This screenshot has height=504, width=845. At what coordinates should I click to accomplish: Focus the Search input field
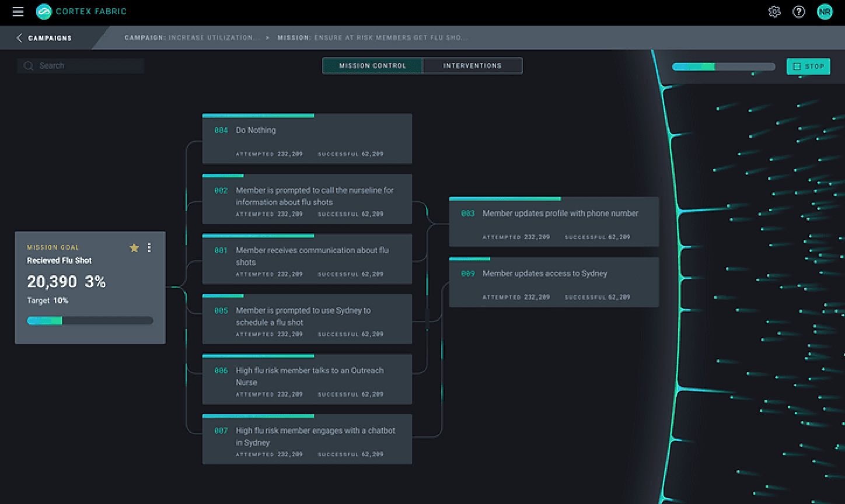click(81, 66)
